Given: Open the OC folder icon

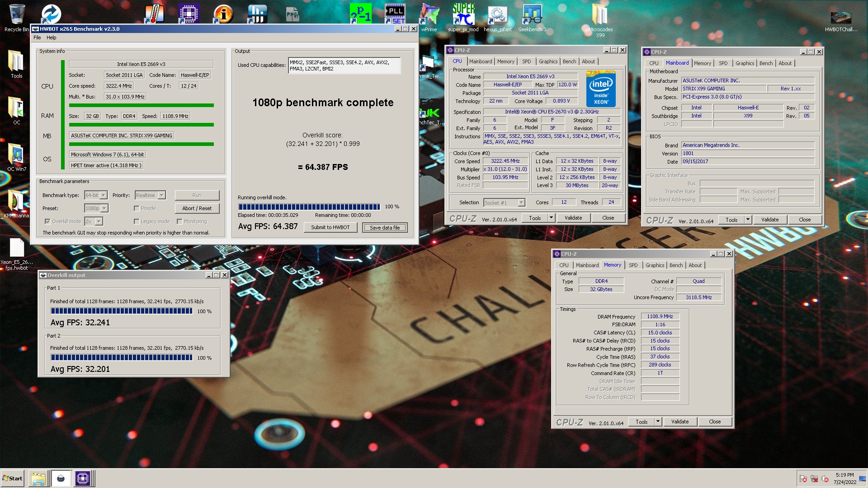Looking at the screenshot, I should pyautogui.click(x=16, y=111).
